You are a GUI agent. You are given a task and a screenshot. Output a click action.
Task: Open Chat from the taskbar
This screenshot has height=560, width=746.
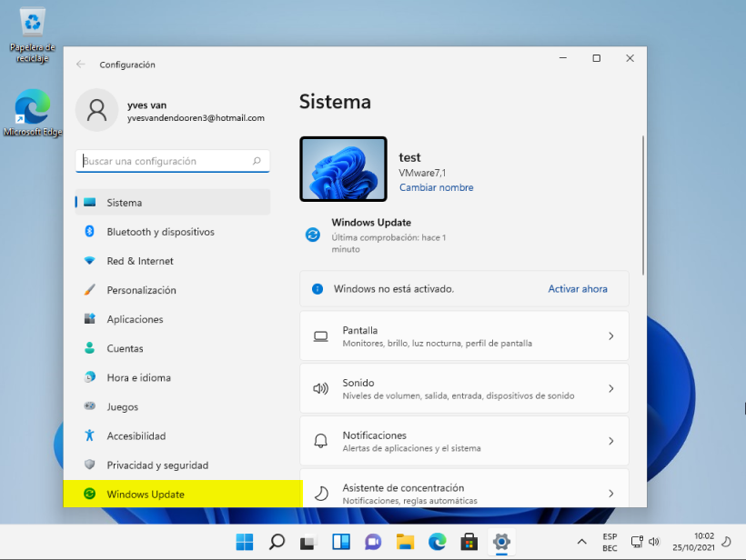point(373,542)
